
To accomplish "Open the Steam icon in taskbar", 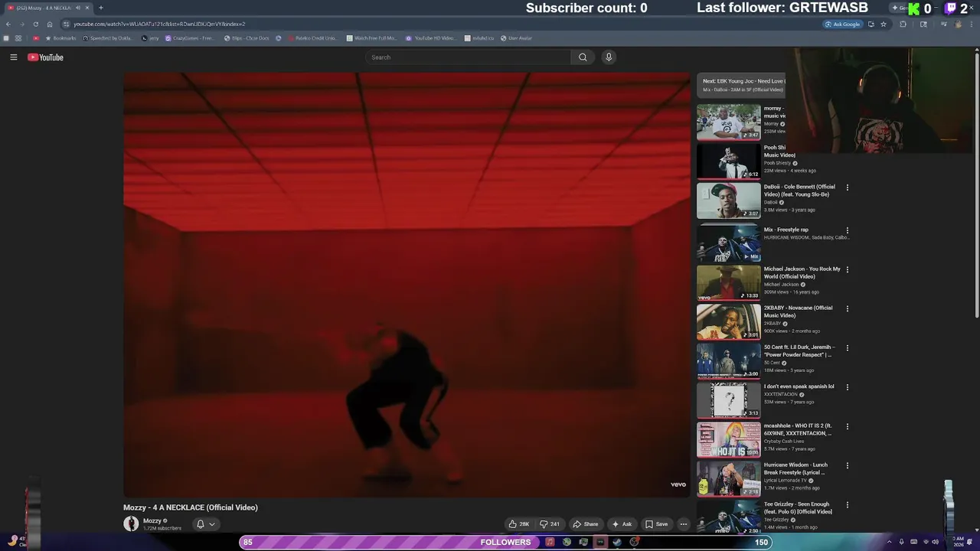I will [x=617, y=542].
